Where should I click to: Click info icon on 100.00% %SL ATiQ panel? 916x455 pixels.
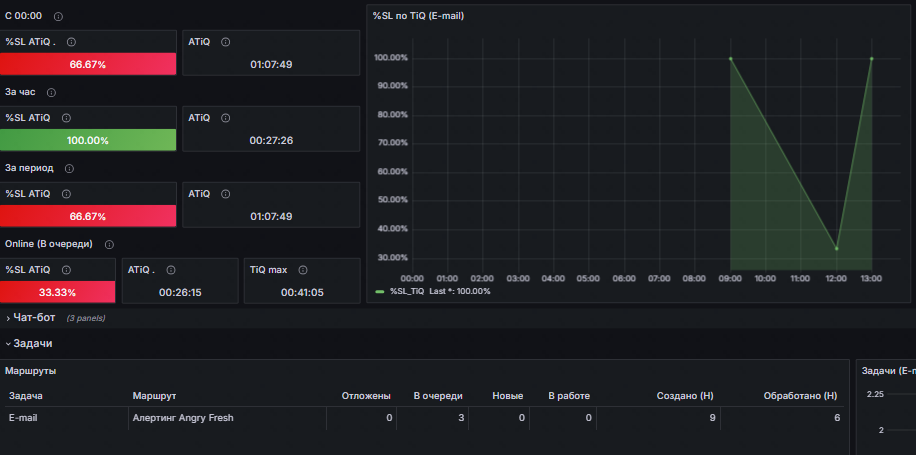pyautogui.click(x=66, y=118)
